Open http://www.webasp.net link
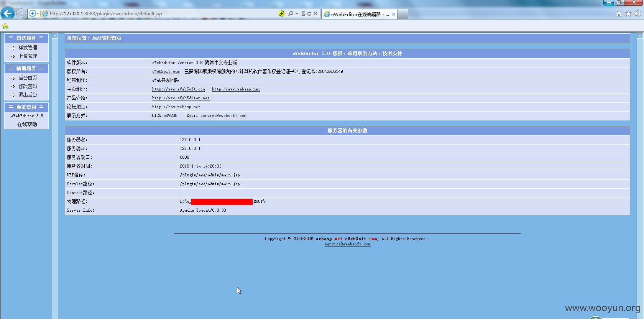This screenshot has height=319, width=644. click(236, 89)
